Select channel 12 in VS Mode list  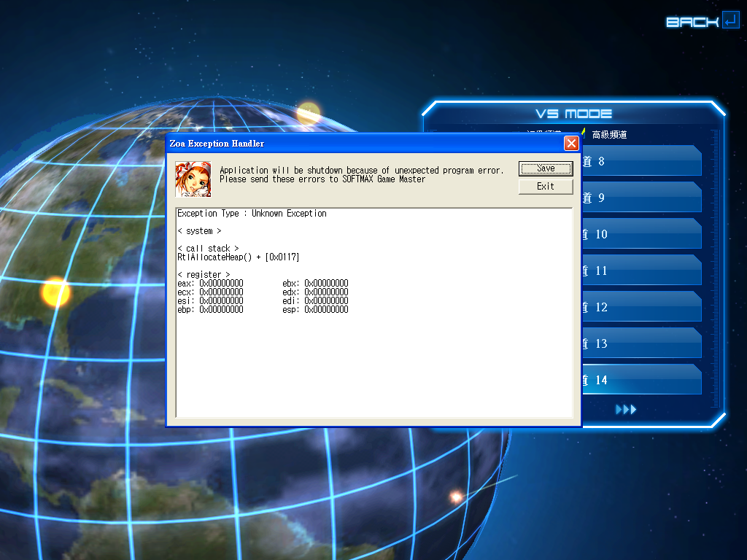tap(641, 307)
